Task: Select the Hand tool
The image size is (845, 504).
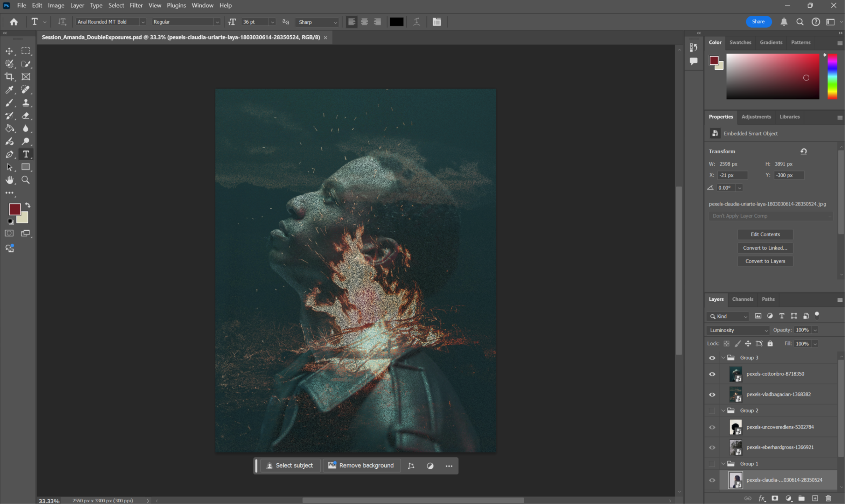Action: click(x=9, y=180)
